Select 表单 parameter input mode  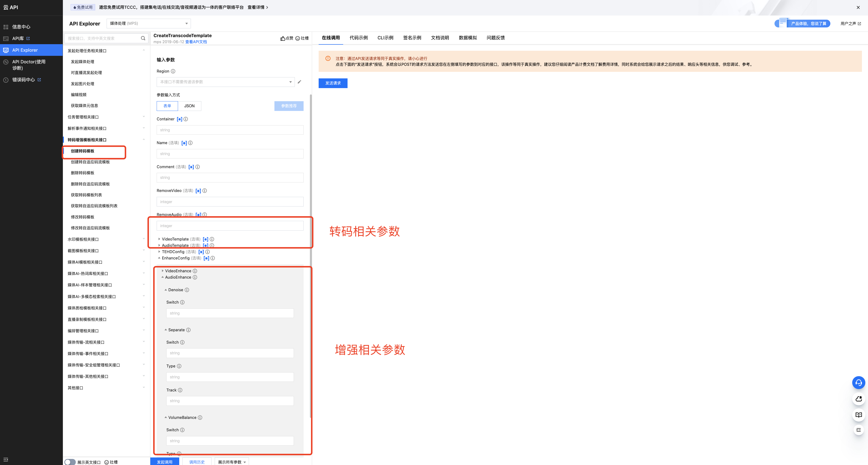click(167, 106)
